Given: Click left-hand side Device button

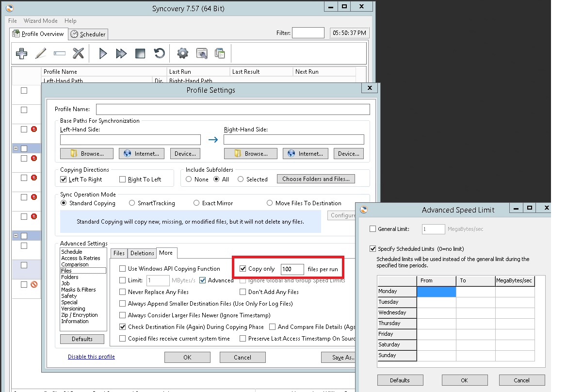Looking at the screenshot, I should 185,154.
